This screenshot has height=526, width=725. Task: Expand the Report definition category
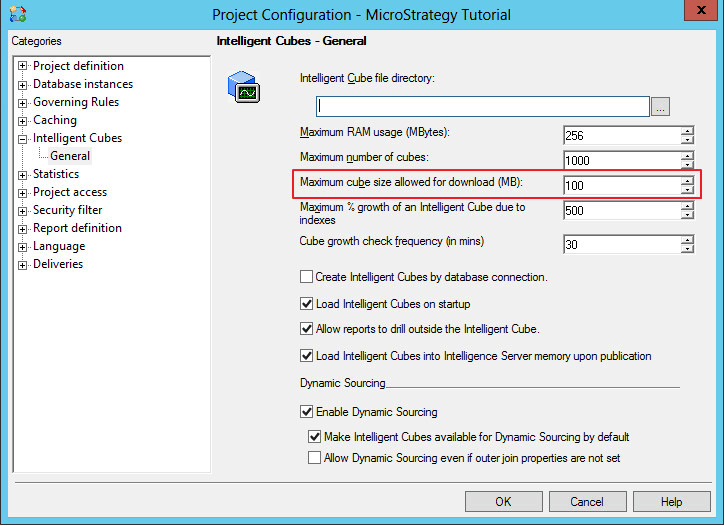pyautogui.click(x=22, y=229)
